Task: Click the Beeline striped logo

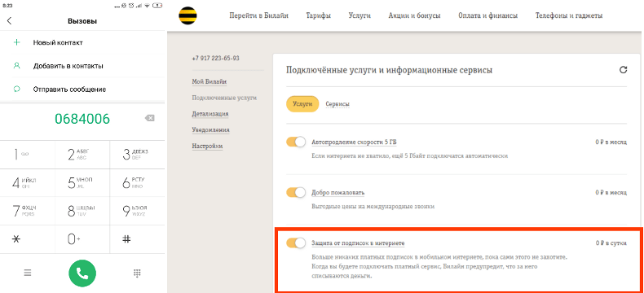Action: 187,15
